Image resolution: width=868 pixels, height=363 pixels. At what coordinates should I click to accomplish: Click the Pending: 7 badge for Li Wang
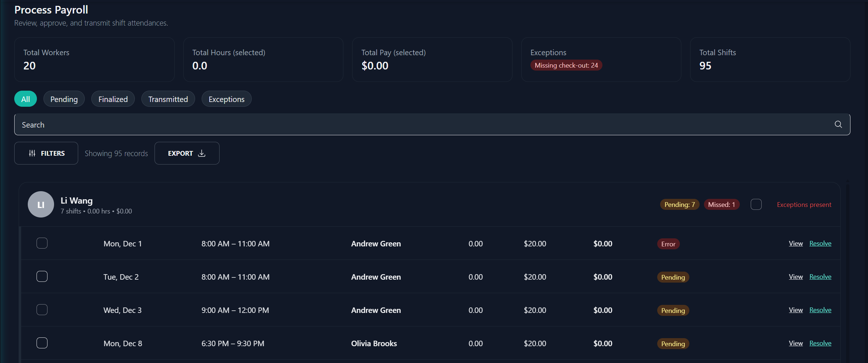click(x=679, y=204)
